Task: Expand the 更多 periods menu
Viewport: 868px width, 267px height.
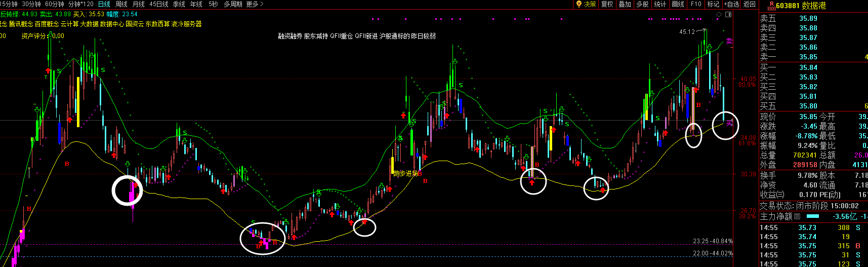Action: (255, 4)
